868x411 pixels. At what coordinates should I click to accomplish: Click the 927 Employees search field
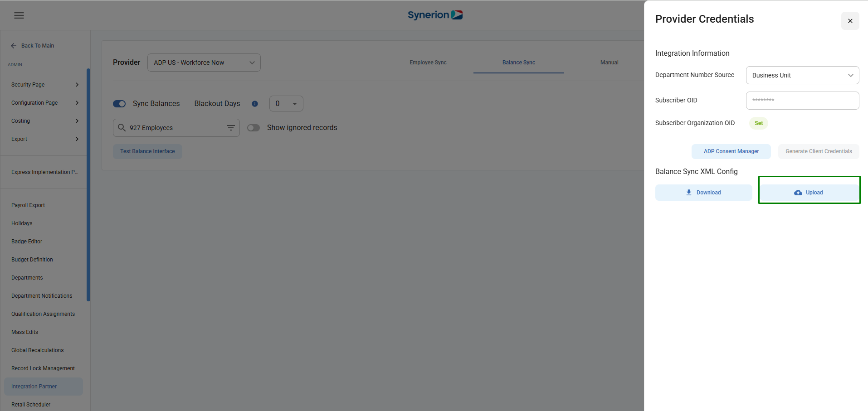click(176, 128)
